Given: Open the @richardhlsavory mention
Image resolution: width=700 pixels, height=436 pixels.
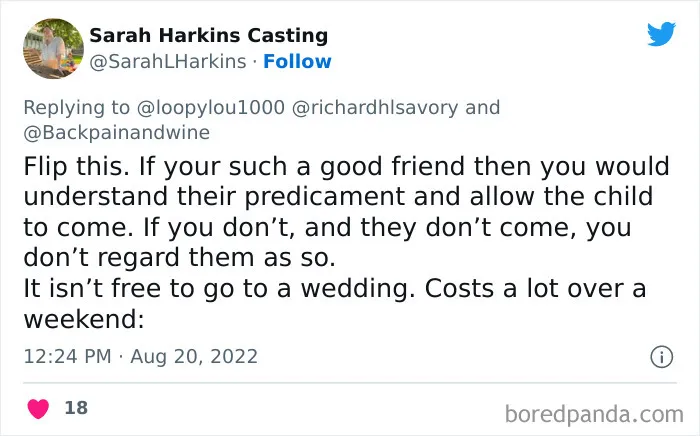Looking at the screenshot, I should click(375, 108).
